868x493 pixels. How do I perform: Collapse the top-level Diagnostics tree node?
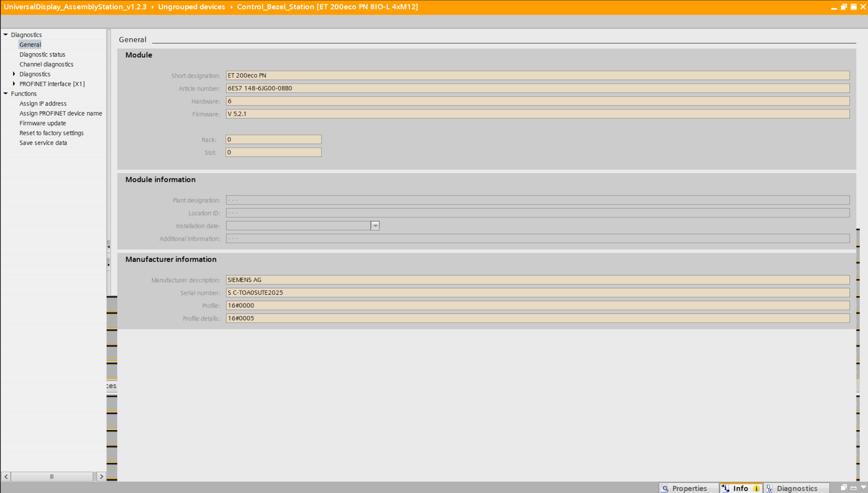tap(5, 35)
